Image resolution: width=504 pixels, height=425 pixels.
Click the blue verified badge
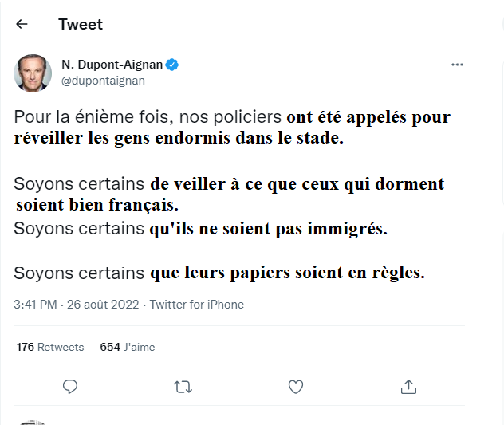point(171,65)
